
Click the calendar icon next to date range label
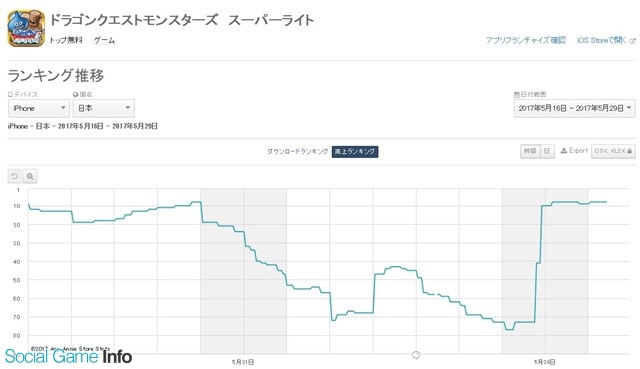516,94
